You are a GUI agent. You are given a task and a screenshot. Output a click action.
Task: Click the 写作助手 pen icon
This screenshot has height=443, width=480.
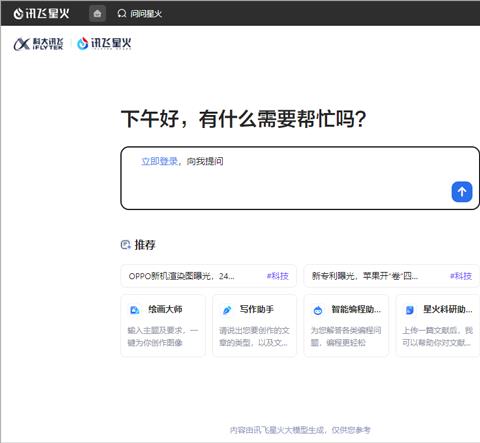pos(227,310)
